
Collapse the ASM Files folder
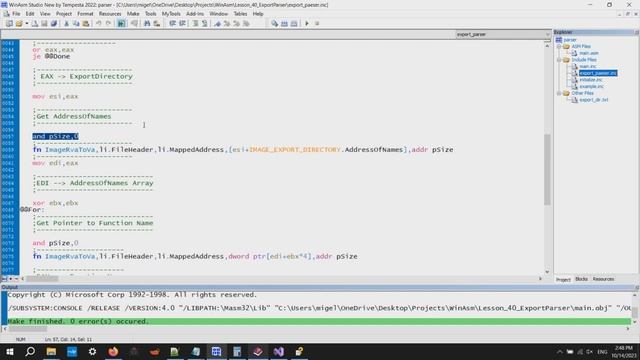pos(559,47)
